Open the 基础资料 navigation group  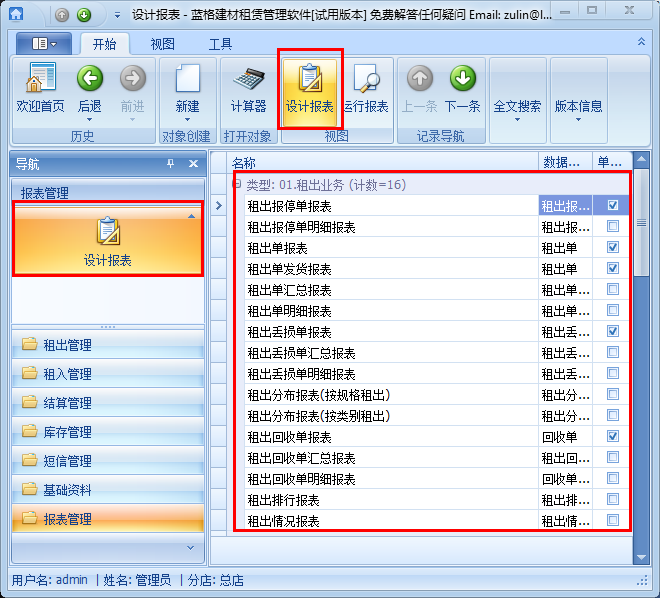coord(108,490)
